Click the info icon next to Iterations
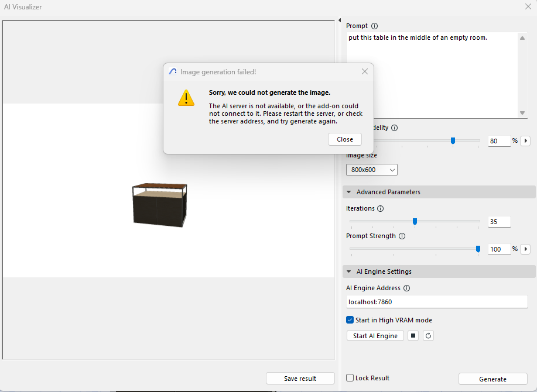 [381, 209]
